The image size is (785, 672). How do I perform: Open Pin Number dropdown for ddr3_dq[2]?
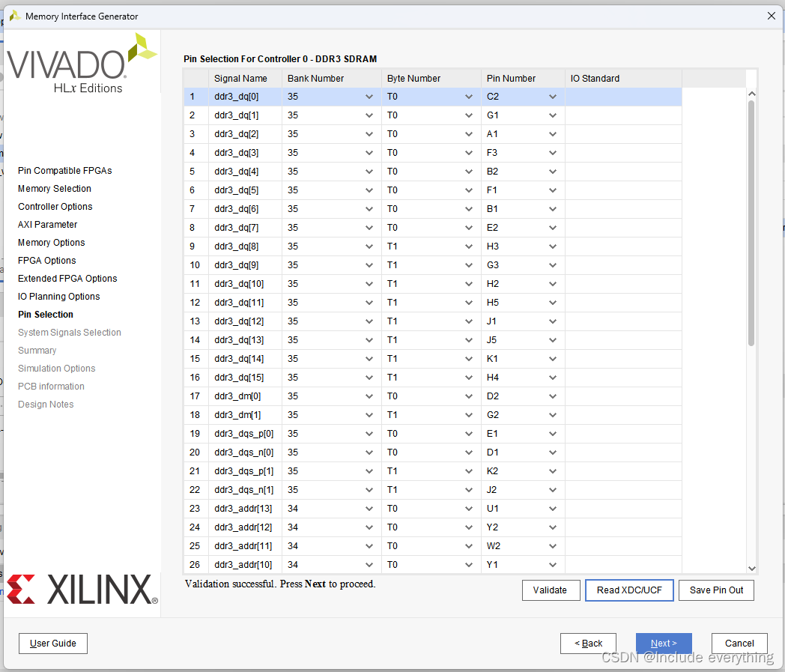click(553, 134)
